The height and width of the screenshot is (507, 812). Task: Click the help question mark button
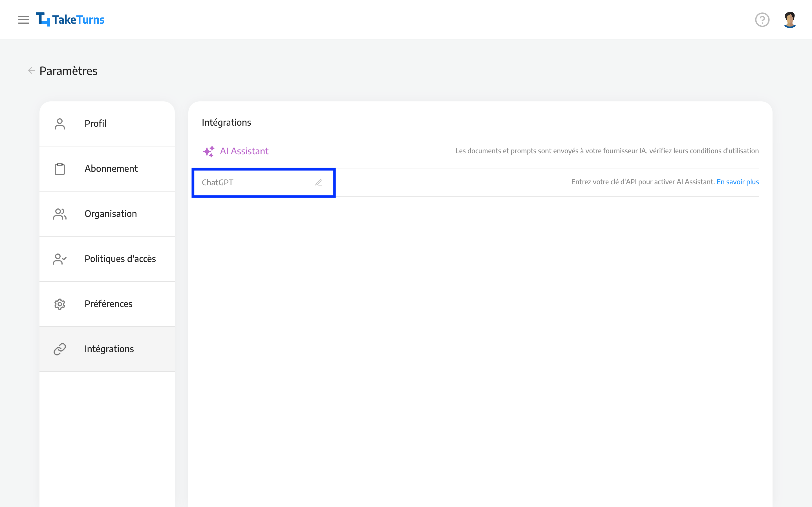763,19
